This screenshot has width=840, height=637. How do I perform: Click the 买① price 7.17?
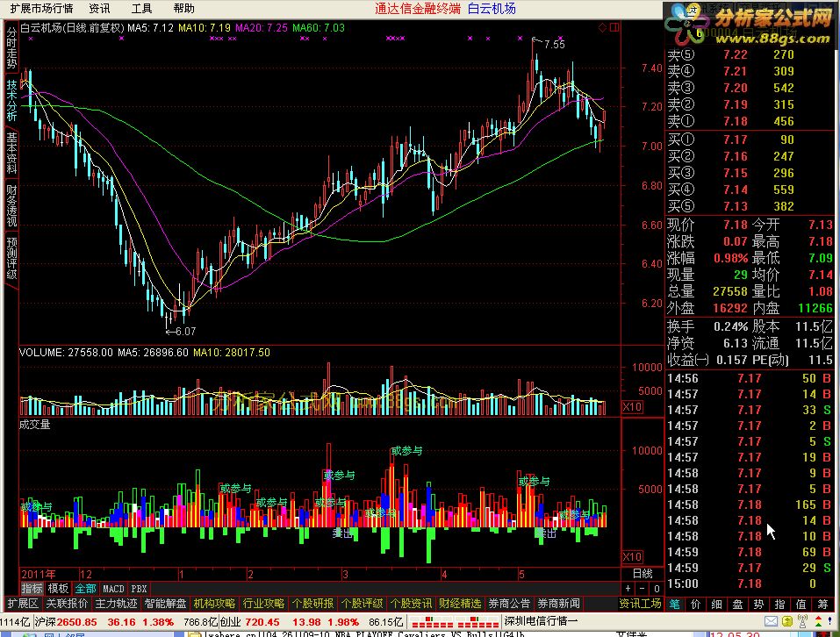[735, 140]
